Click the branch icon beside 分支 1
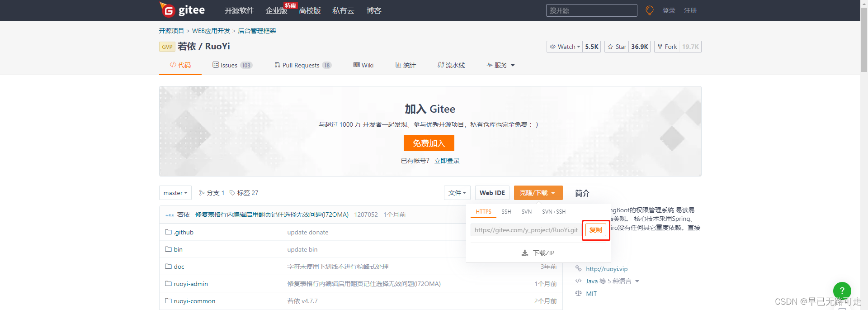868x310 pixels. coord(202,193)
